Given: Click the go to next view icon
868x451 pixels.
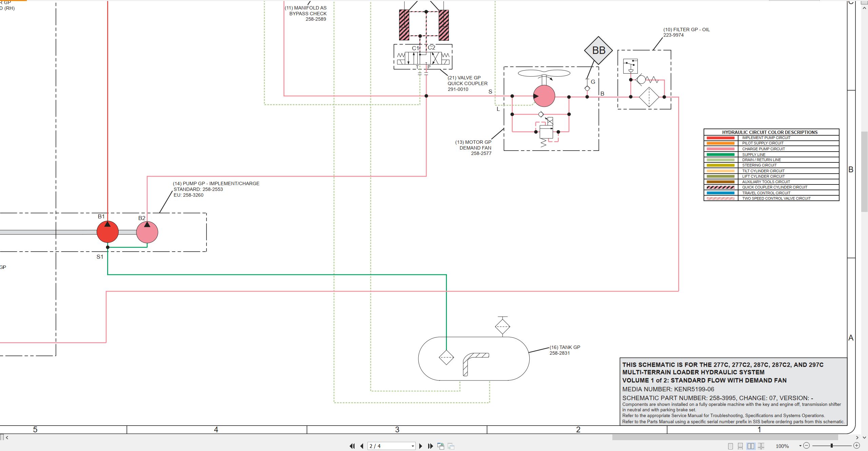Looking at the screenshot, I should click(451, 446).
